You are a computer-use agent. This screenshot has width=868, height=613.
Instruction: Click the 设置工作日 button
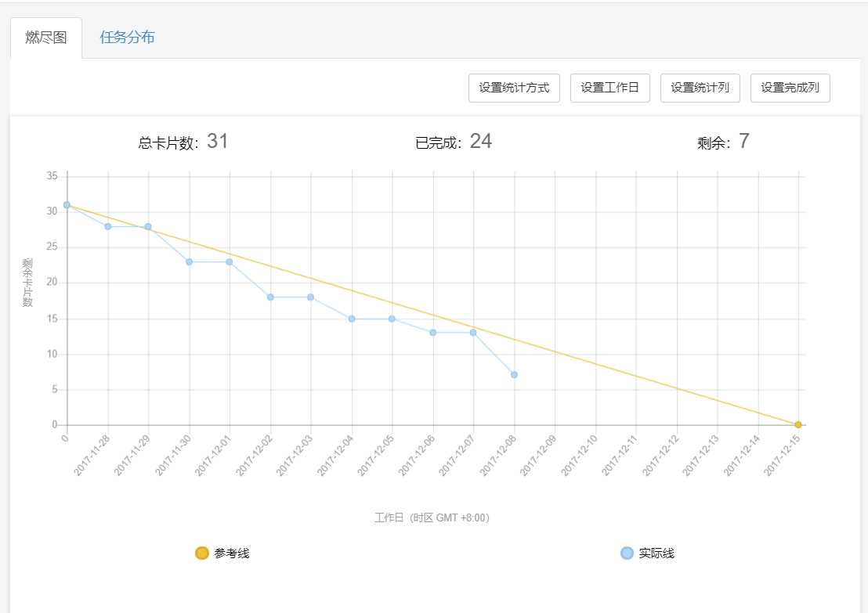(x=609, y=88)
